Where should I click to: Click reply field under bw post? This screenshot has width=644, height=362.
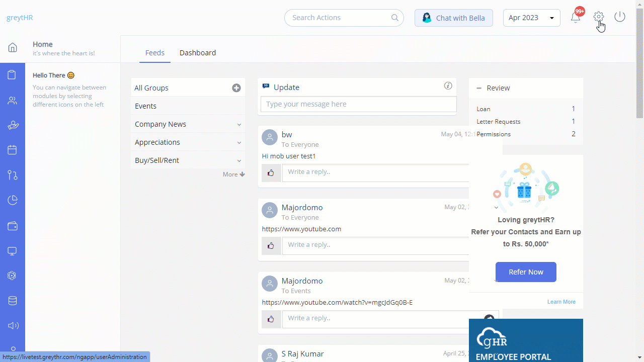tap(375, 172)
